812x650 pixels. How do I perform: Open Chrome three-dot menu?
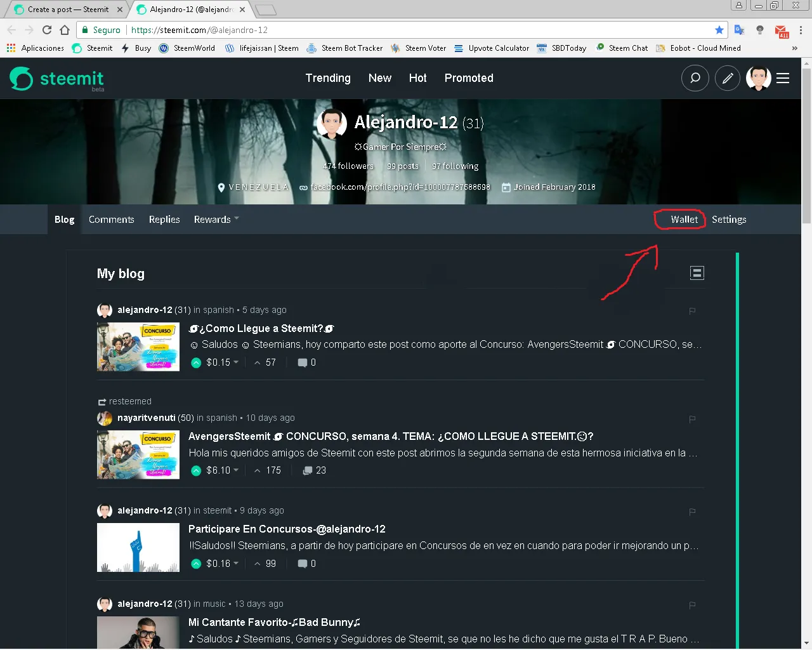(801, 30)
